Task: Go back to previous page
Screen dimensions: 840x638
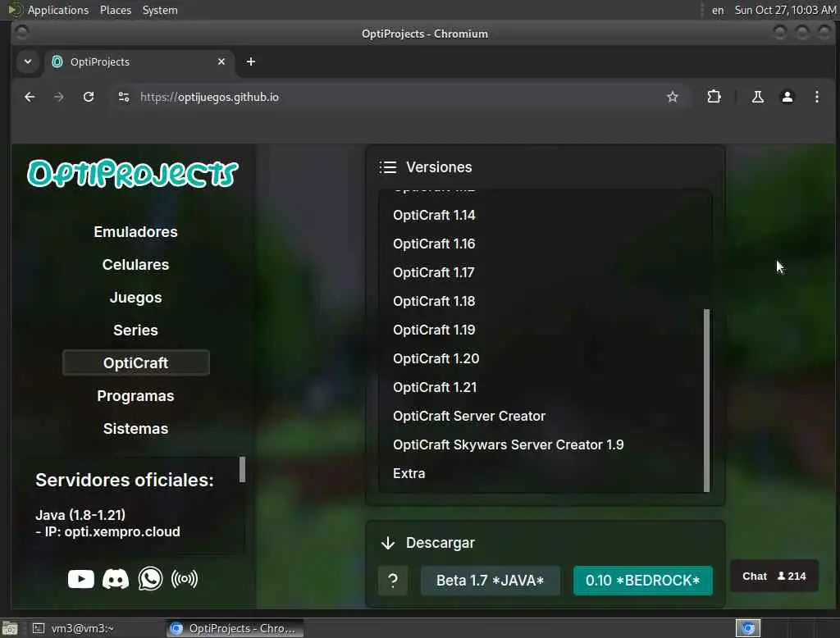Action: point(30,97)
